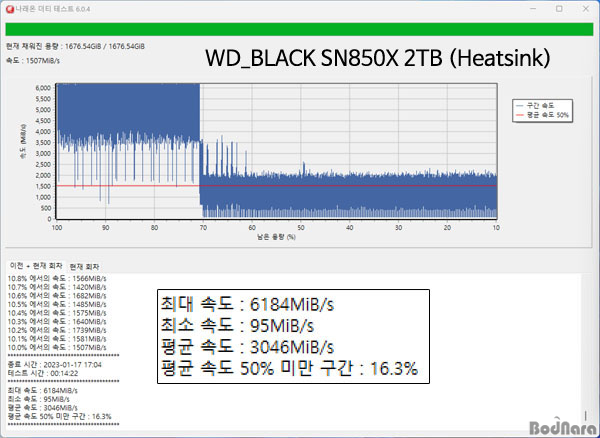The width and height of the screenshot is (600, 438).
Task: Select the log line 10.6% 에서의 속도 1682MiB/s
Action: [x=57, y=296]
